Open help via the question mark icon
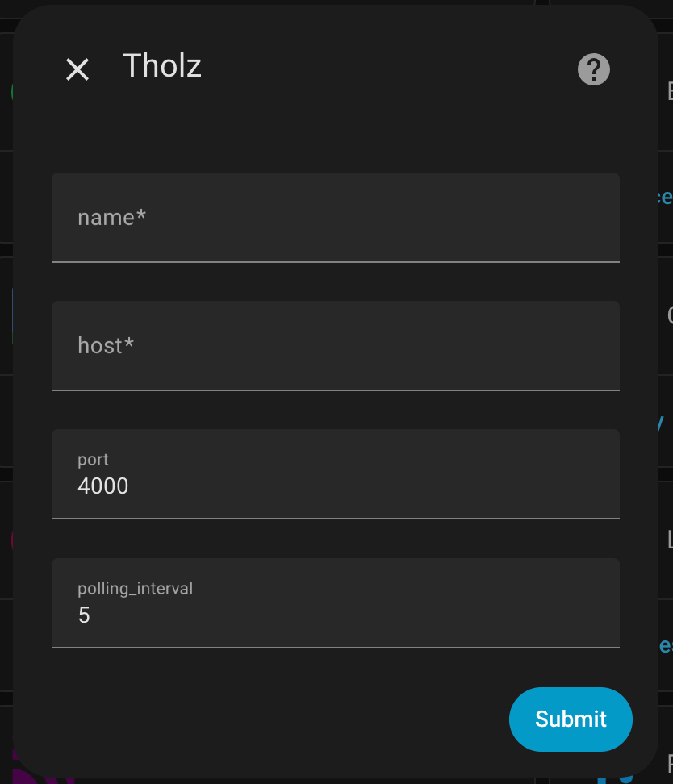Screen dimensions: 673x784 [593, 69]
